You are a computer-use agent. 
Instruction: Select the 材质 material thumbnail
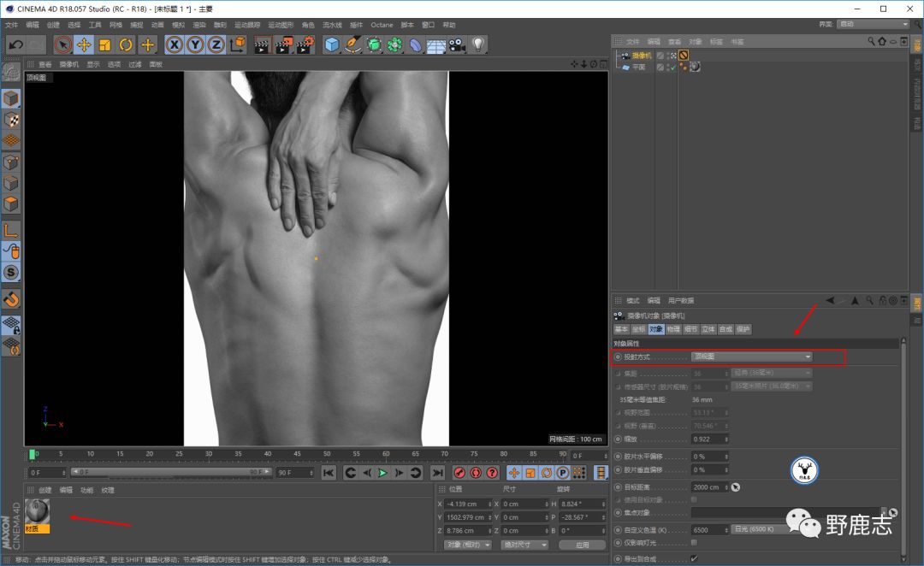tap(37, 512)
